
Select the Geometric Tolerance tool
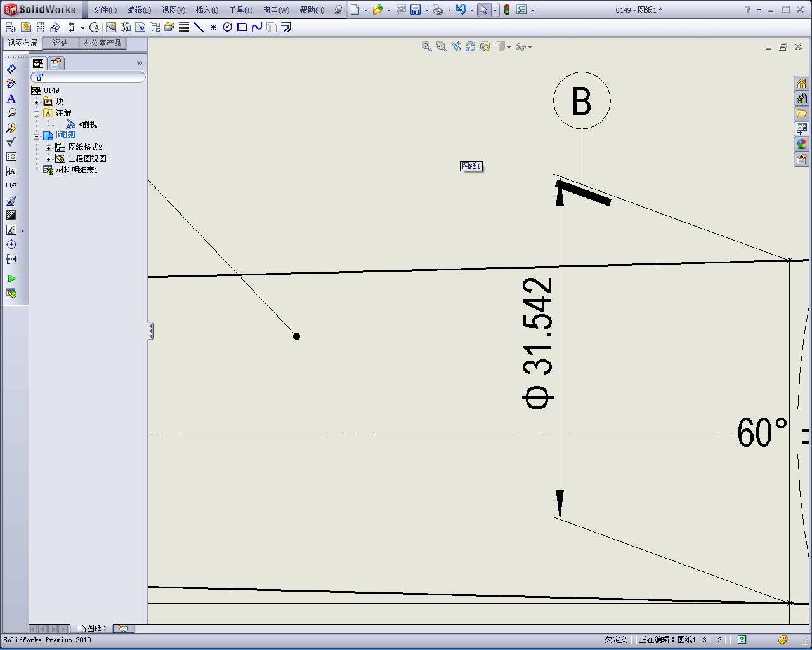(11, 157)
